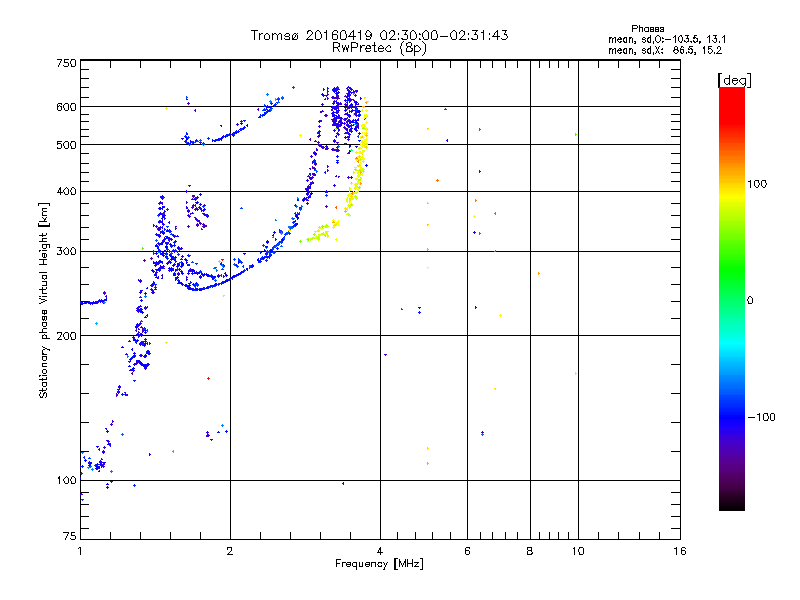Viewport: 800px width, 600px height.
Task: Click the x-axis tick label '8'
Action: (530, 551)
